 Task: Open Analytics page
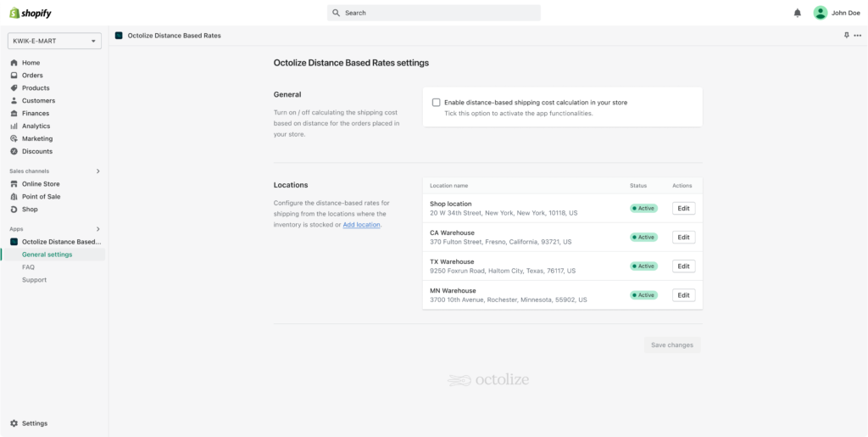pyautogui.click(x=36, y=126)
